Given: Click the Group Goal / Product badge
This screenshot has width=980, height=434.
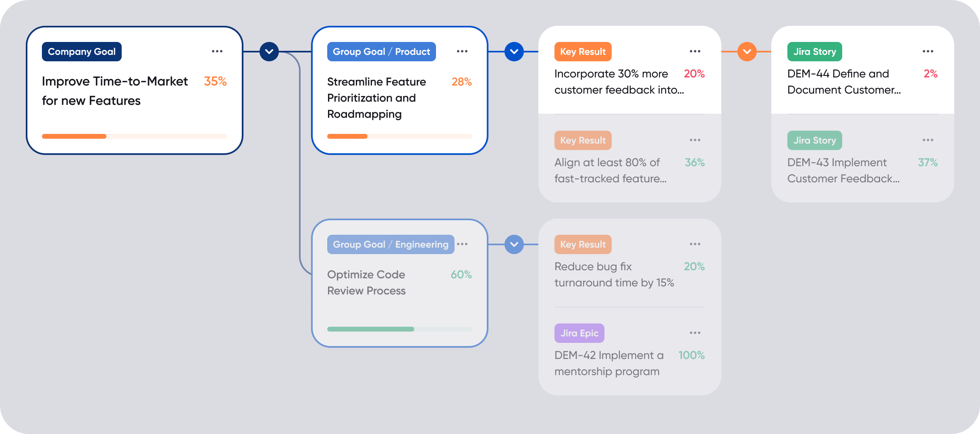Looking at the screenshot, I should 381,51.
